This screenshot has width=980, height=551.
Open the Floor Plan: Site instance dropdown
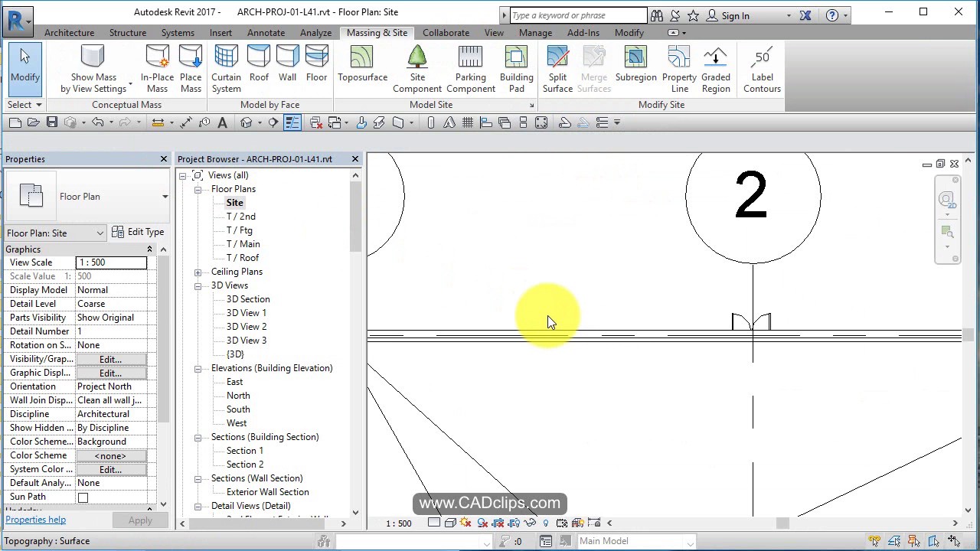55,233
